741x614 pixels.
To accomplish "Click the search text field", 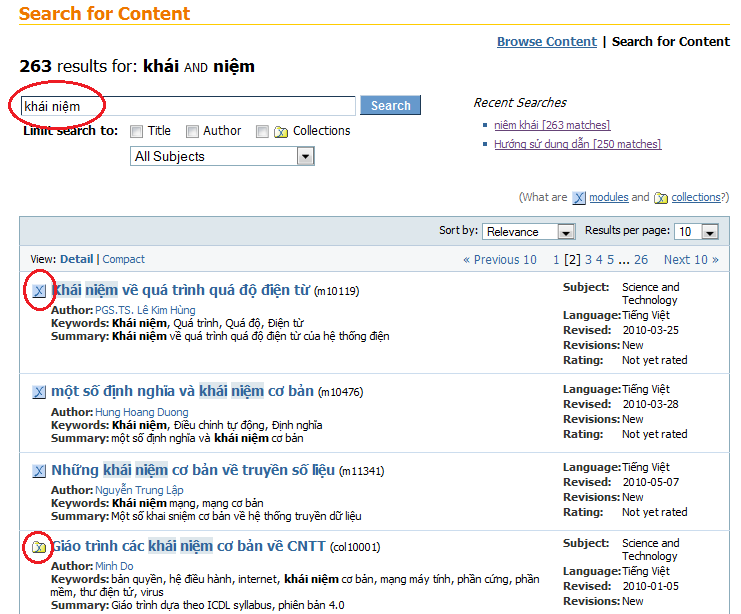I will tap(187, 106).
